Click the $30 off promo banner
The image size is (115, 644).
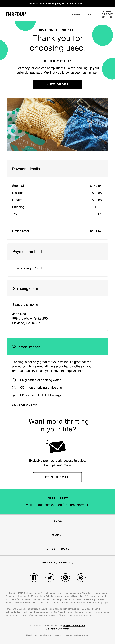[57, 4]
